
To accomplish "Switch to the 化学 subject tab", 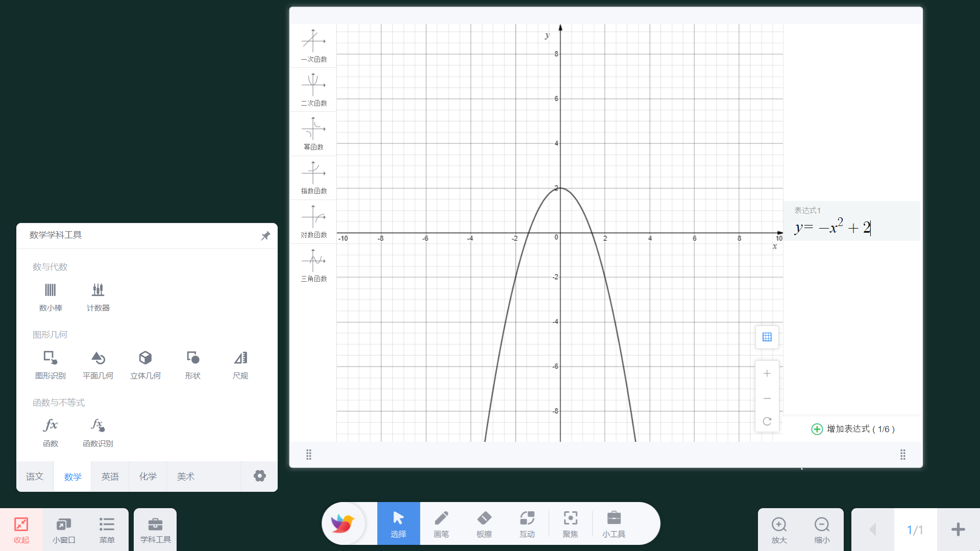I will tap(148, 477).
